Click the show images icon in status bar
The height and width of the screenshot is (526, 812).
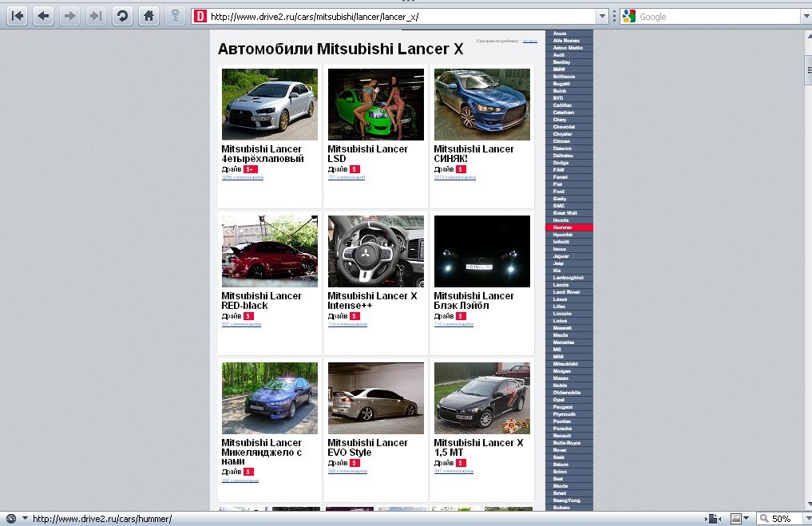click(735, 518)
